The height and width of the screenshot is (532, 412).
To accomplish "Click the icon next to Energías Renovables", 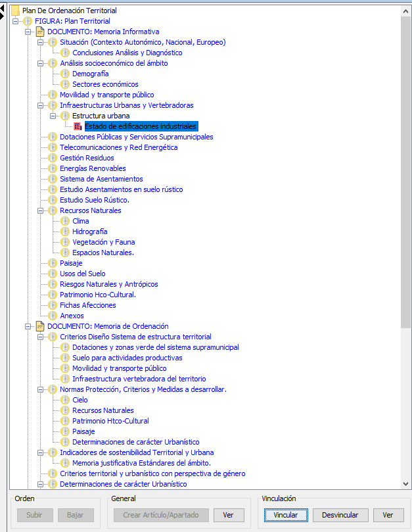I will (x=53, y=168).
